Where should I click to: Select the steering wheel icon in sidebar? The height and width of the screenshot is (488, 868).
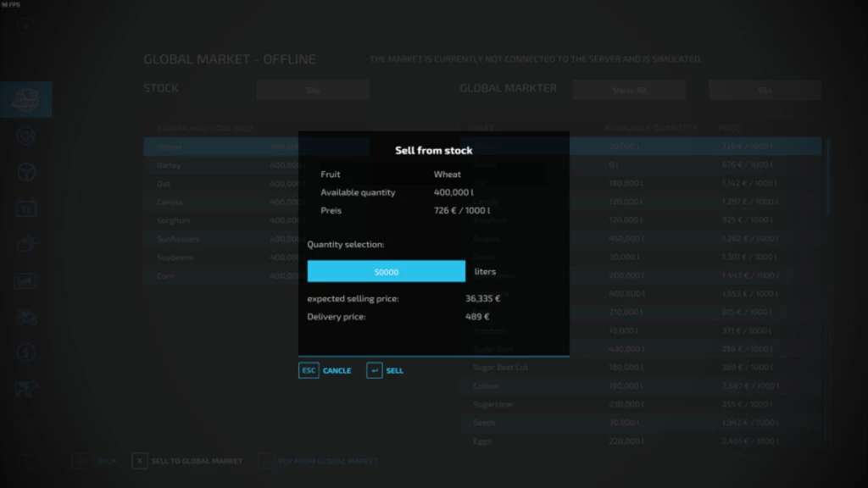[25, 172]
